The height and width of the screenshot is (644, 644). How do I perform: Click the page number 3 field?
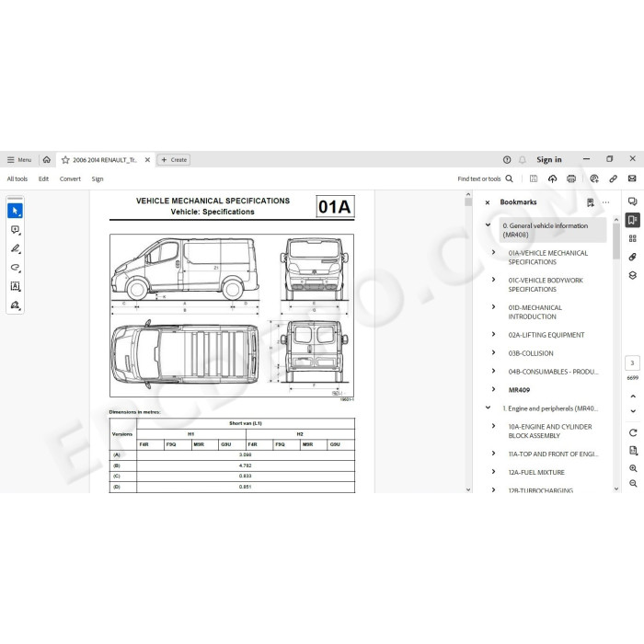[633, 363]
